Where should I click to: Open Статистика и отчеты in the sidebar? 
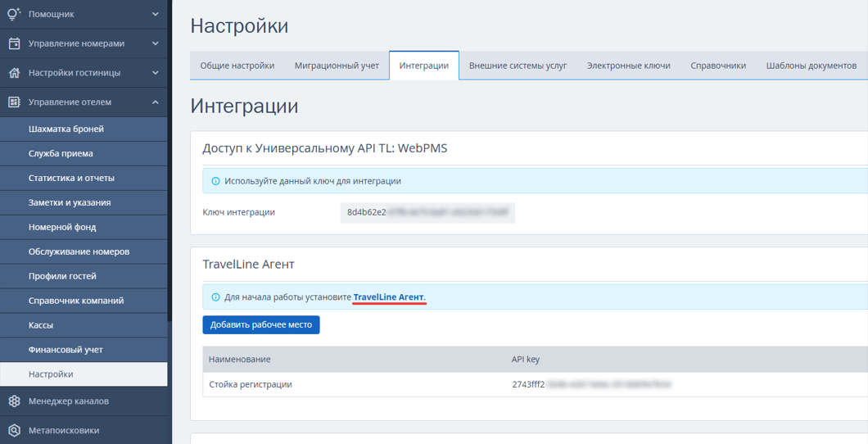tap(84, 179)
